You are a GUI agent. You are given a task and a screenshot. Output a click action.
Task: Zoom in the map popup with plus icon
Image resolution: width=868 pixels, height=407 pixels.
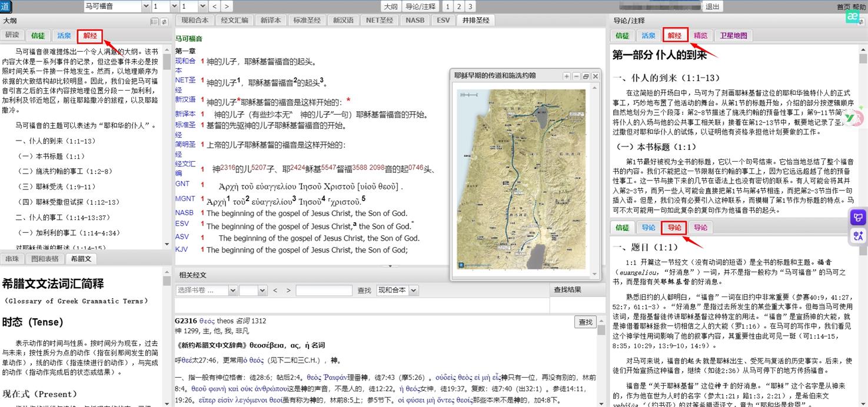point(566,76)
